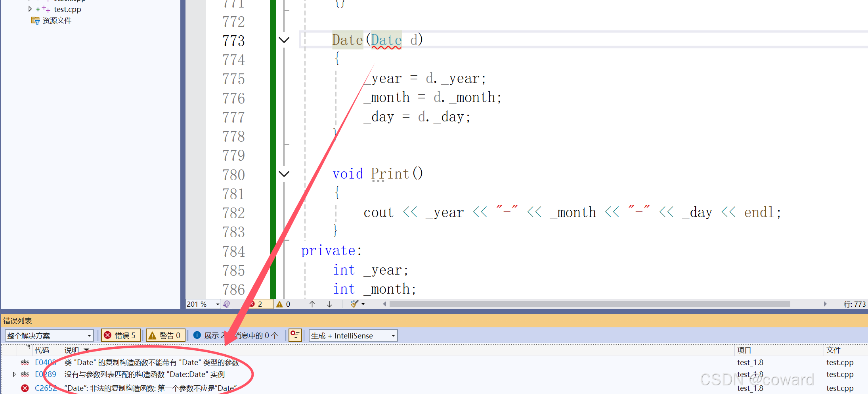Collapse the Date(Date d) constructor block

tap(284, 40)
